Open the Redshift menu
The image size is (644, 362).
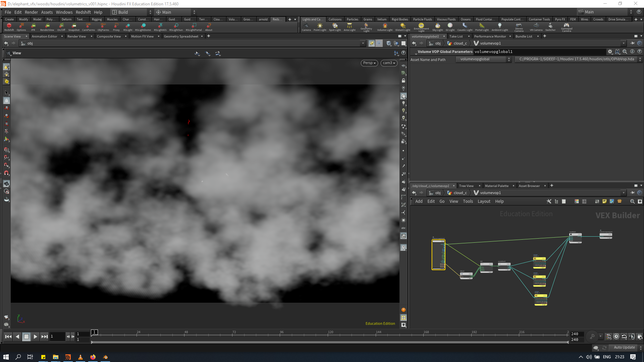point(83,12)
